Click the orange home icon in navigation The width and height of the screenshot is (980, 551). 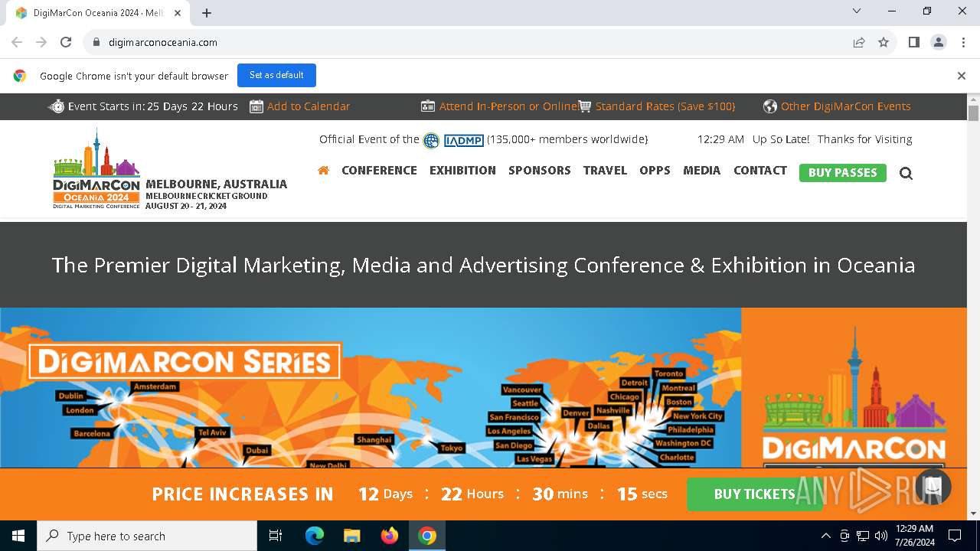coord(323,171)
